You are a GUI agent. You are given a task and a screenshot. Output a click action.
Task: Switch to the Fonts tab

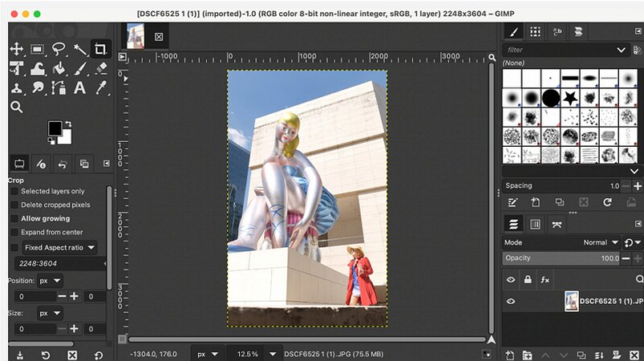coord(557,31)
